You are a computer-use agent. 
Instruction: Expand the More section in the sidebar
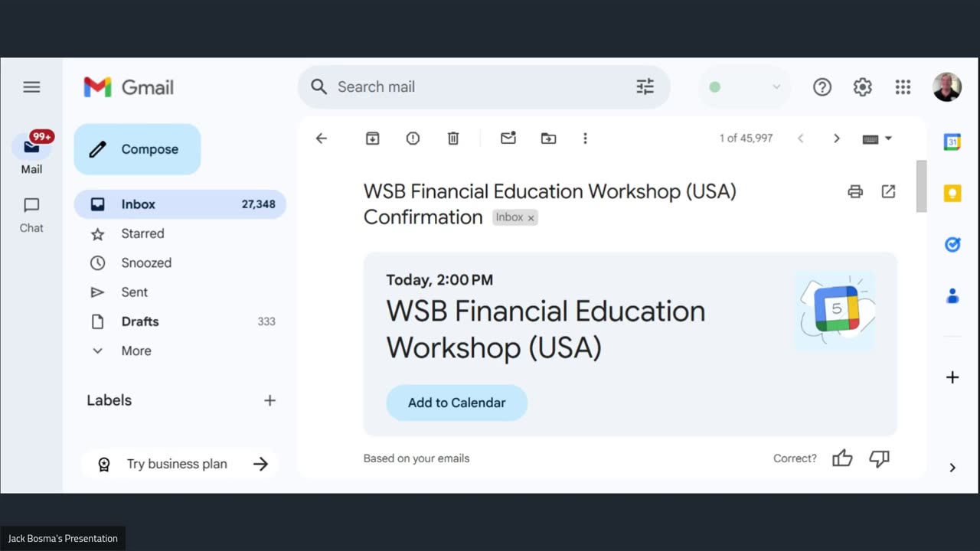pyautogui.click(x=136, y=350)
